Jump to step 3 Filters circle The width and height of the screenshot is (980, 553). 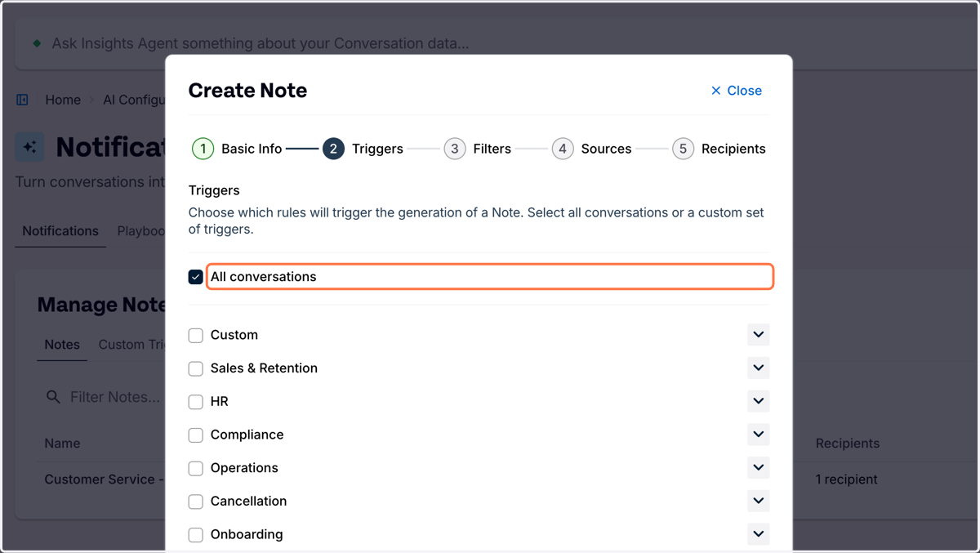[x=455, y=149]
